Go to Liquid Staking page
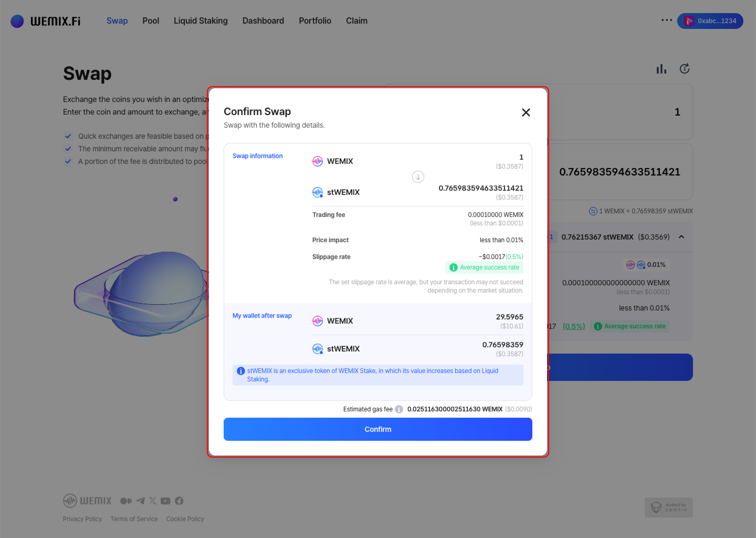Viewport: 756px width, 538px height. pyautogui.click(x=201, y=21)
